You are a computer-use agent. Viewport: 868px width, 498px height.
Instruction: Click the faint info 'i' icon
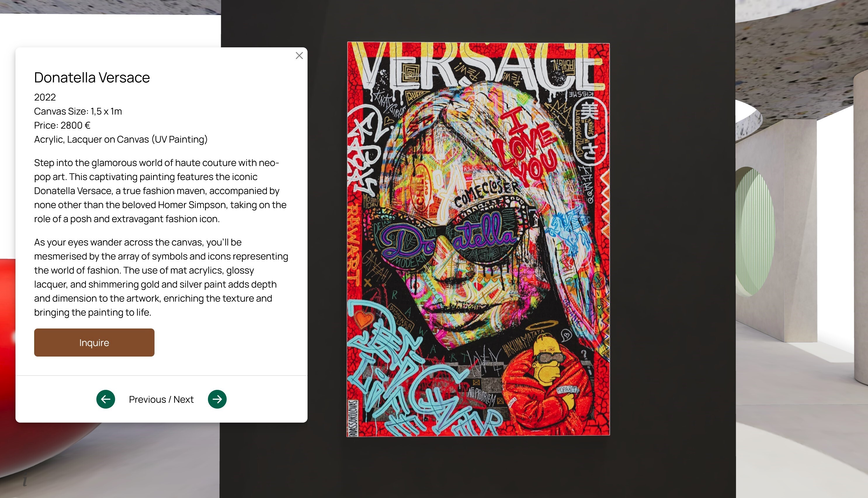[x=25, y=480]
